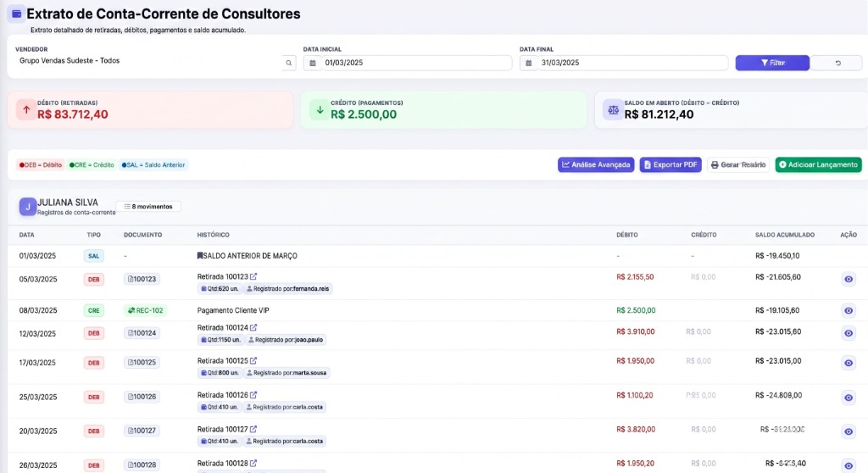Click Registrado por: joao.paulo tag
This screenshot has height=473, width=868.
(x=286, y=340)
